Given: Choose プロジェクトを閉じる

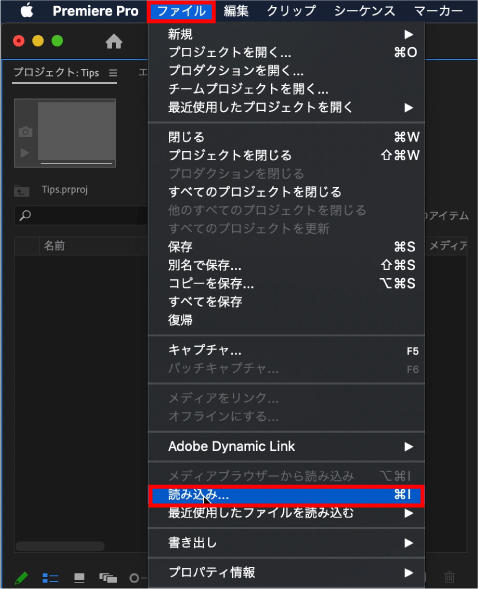Looking at the screenshot, I should click(x=286, y=155).
